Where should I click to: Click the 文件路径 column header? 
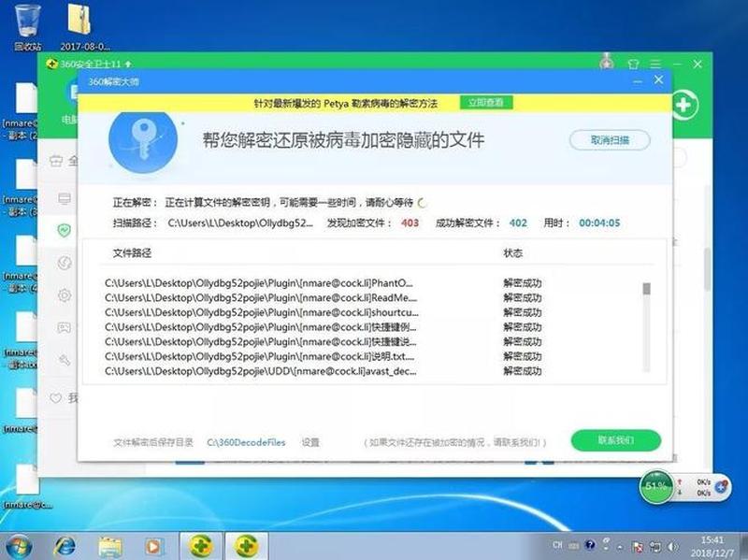[x=132, y=253]
